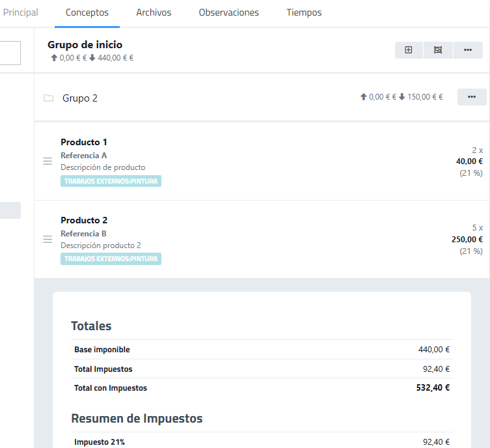The height and width of the screenshot is (448, 490).
Task: Click Producto 2 TRABAJOS EXTERNOS:PINTURA tag
Action: 111,259
